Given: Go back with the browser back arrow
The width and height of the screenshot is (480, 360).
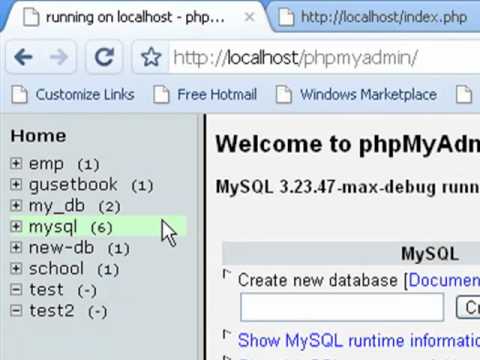Looking at the screenshot, I should (24, 57).
